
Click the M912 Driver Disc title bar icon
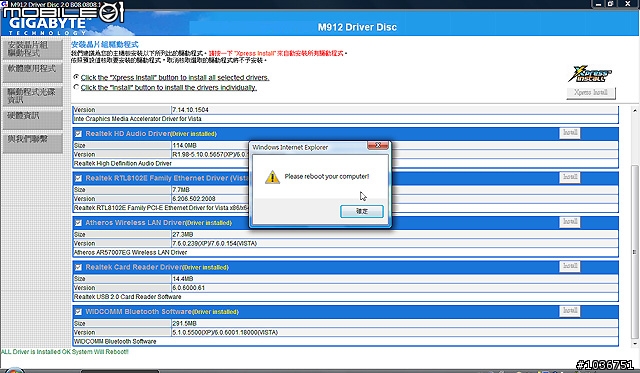click(x=4, y=4)
